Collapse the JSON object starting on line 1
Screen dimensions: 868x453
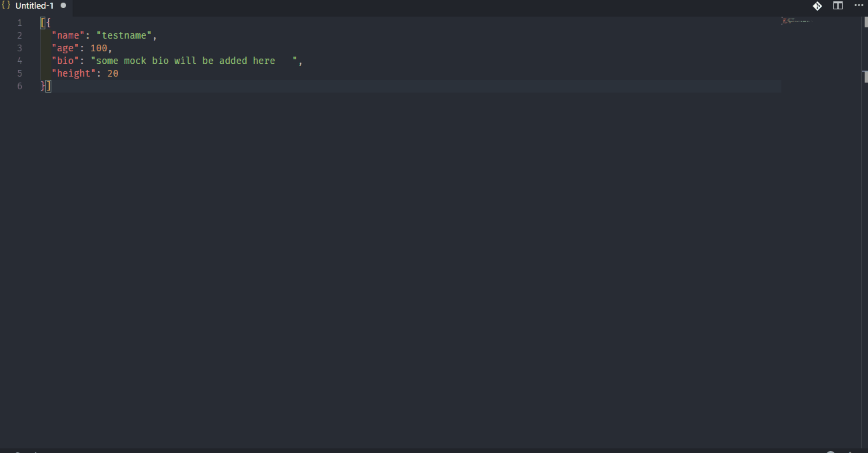click(32, 22)
